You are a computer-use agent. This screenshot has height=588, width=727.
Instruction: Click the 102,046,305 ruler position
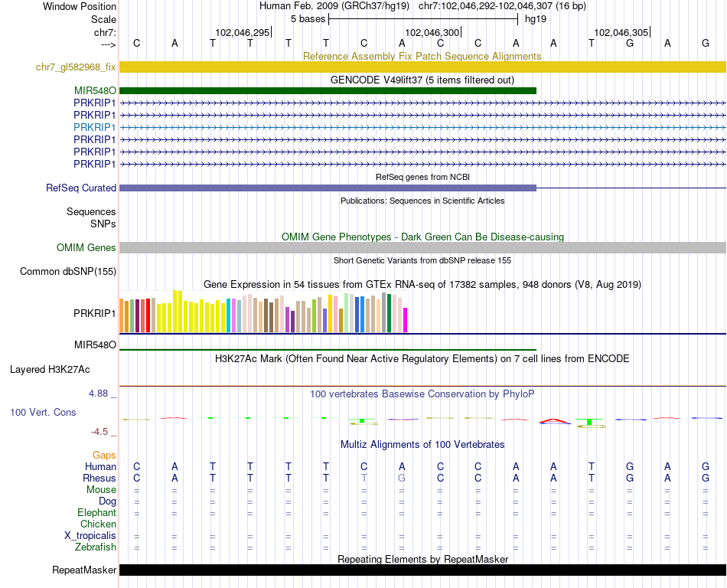point(621,32)
